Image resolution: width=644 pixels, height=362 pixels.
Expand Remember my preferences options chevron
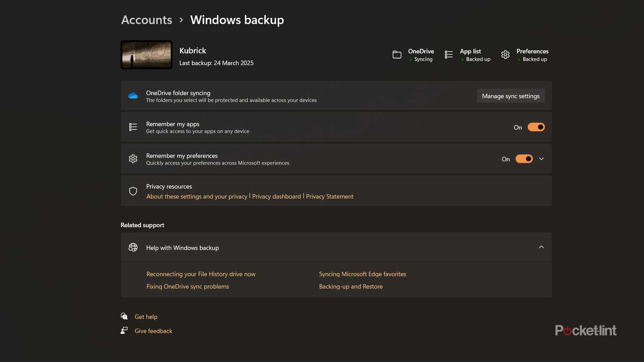coord(541,159)
